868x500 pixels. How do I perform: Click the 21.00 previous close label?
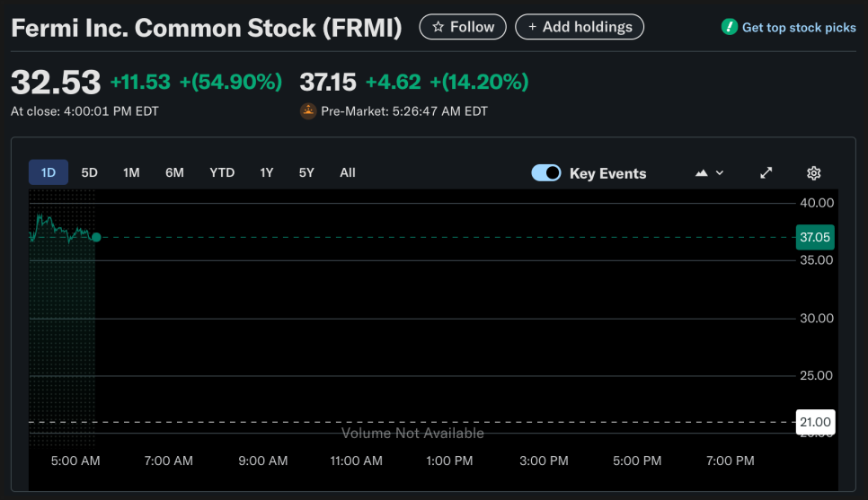click(x=815, y=422)
